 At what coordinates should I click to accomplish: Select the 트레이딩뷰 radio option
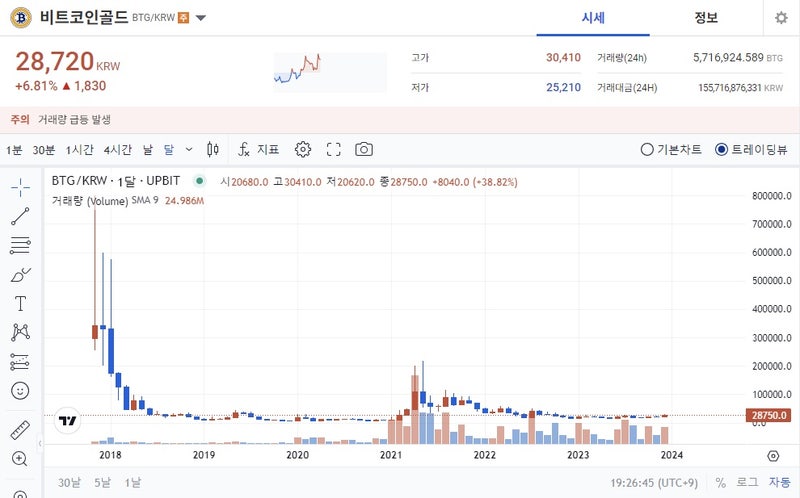pyautogui.click(x=751, y=150)
